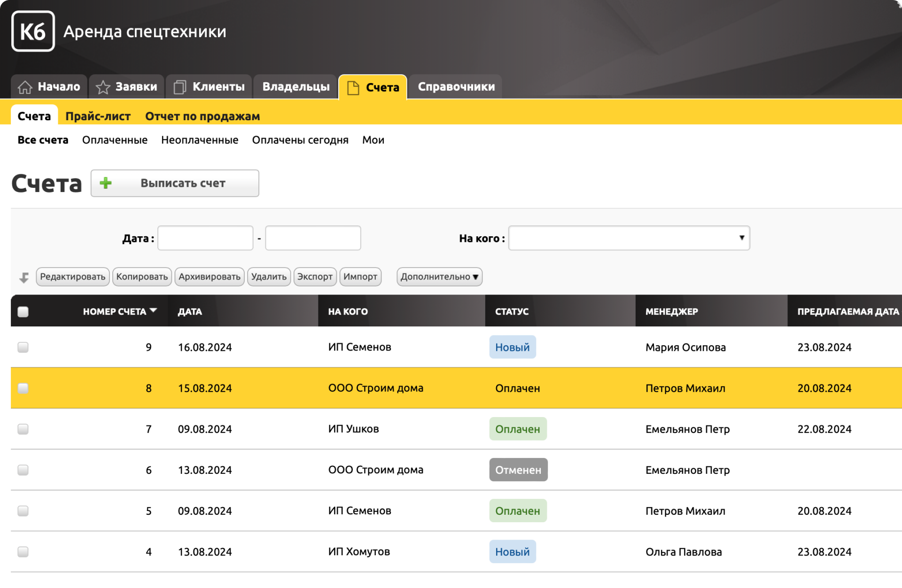Viewport: 902px width, 588px height.
Task: Filter by Неоплаченные invoices link
Action: [200, 140]
